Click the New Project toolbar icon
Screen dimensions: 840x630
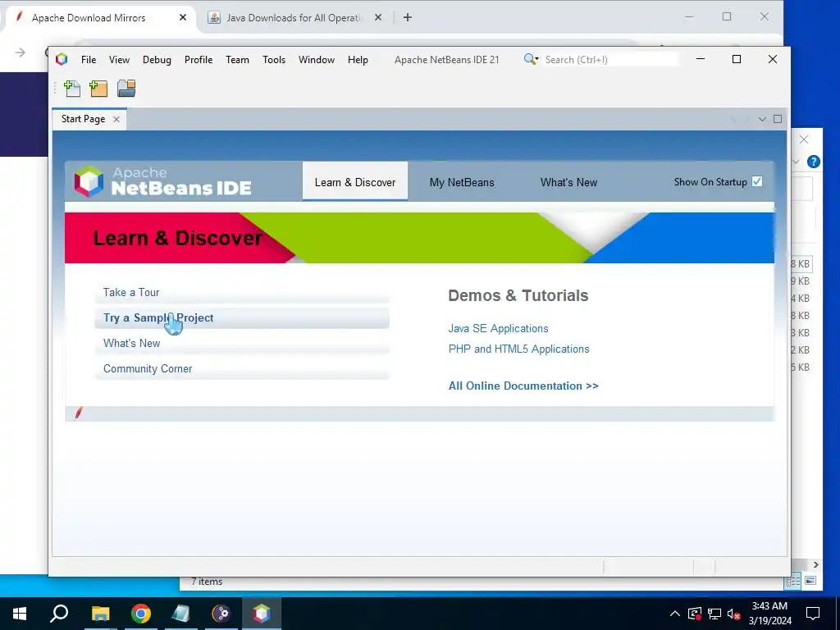[x=98, y=89]
